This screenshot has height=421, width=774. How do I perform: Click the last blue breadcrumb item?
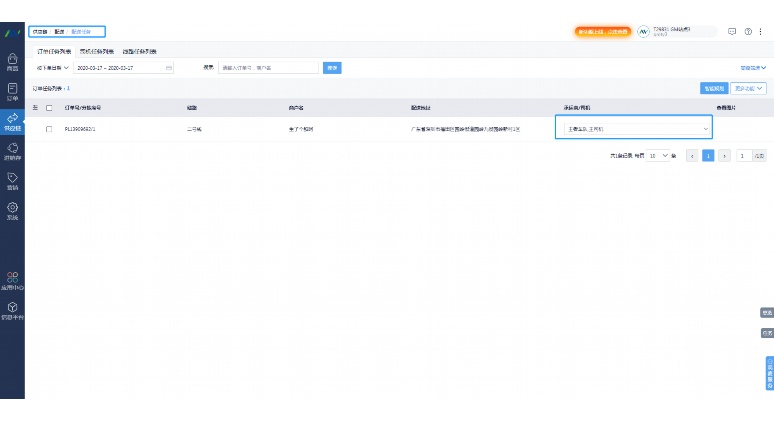[81, 32]
